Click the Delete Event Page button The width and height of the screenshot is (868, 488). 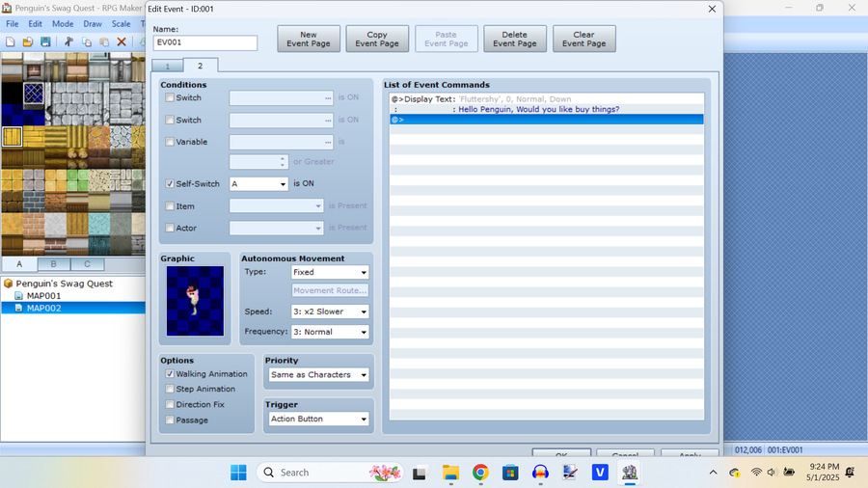tap(515, 39)
